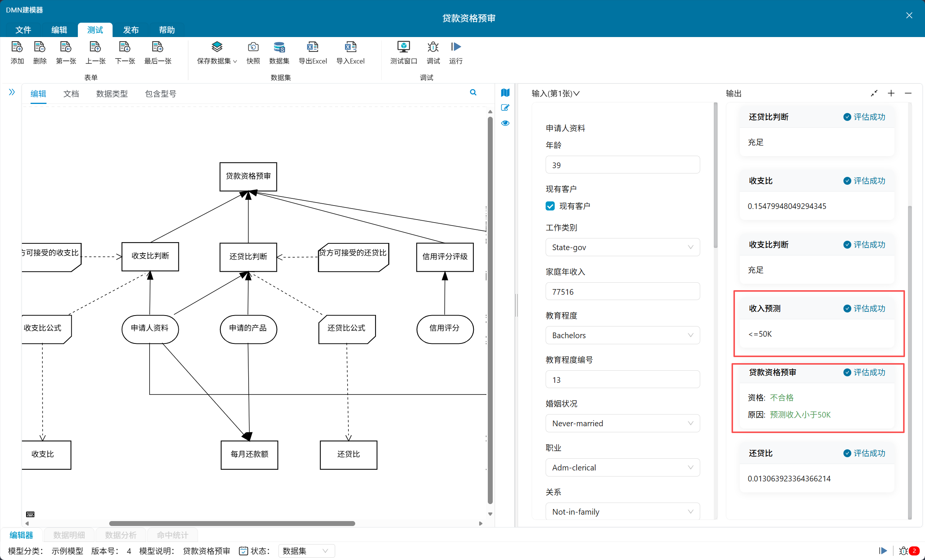Expand the status dataset dropdown
Screen dimensions: 925x560
306,551
